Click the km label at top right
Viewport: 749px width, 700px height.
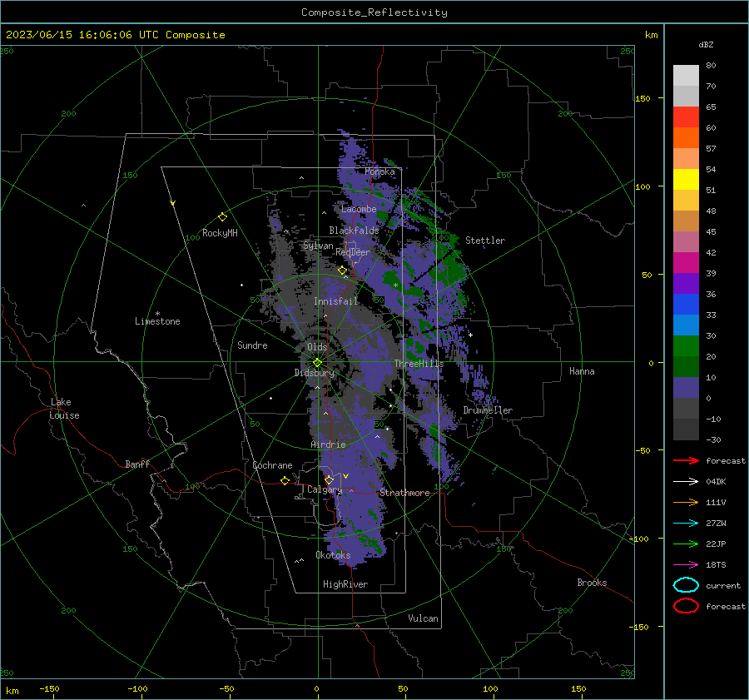tap(651, 35)
